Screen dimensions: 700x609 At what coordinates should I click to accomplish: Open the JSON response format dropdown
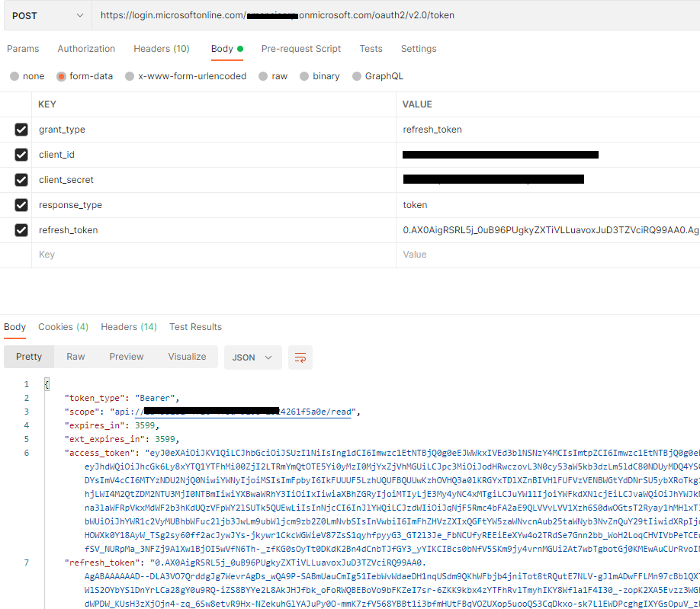pyautogui.click(x=250, y=356)
